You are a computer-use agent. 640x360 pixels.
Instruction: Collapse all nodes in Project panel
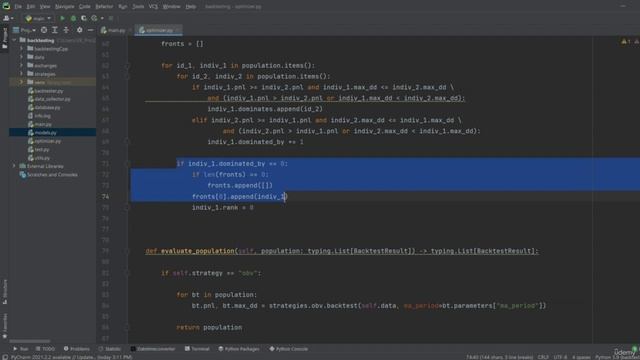66,30
